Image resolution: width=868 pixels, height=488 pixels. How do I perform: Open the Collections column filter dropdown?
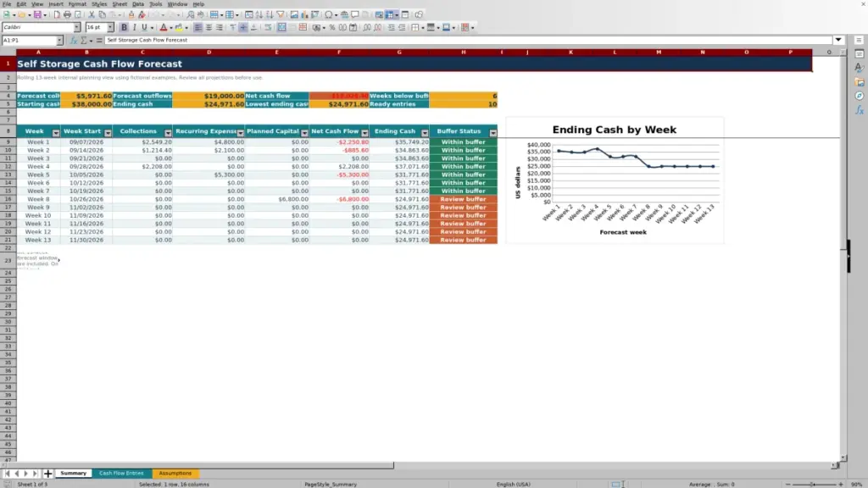click(168, 133)
